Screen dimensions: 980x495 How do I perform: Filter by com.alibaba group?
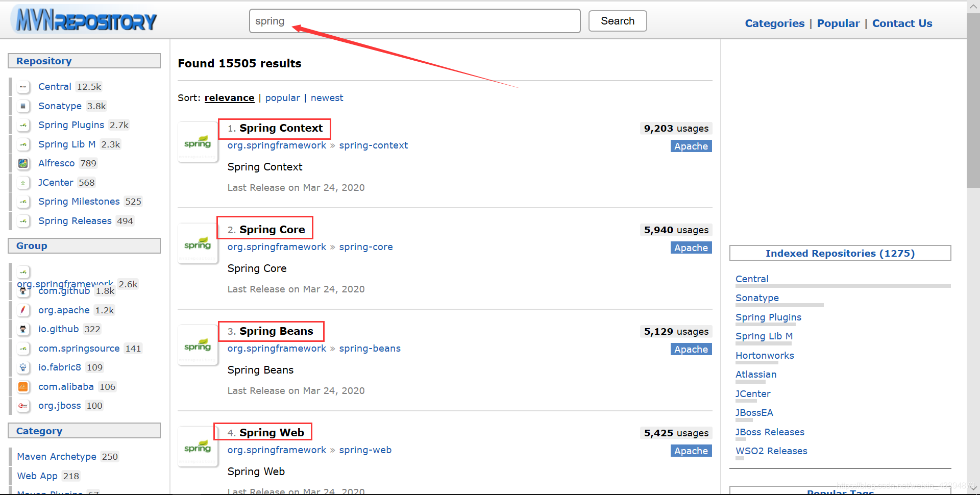point(66,387)
